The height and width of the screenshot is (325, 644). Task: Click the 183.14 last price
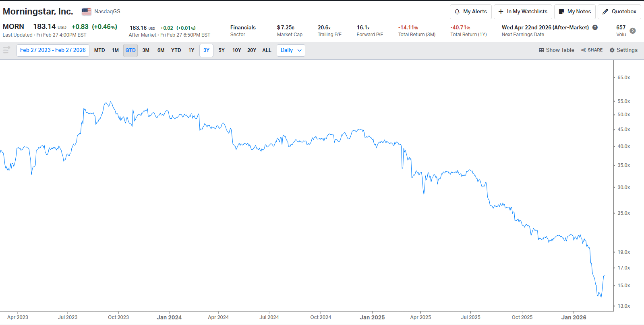point(44,27)
